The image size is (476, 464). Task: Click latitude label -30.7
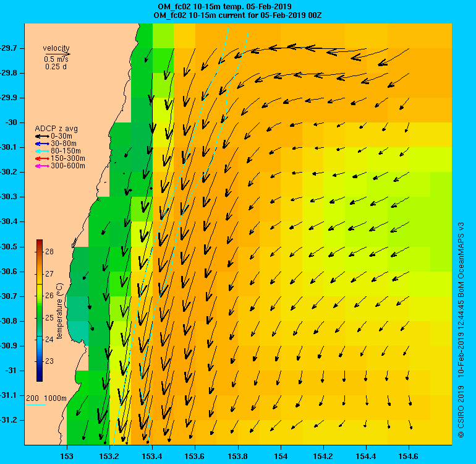tap(9, 296)
